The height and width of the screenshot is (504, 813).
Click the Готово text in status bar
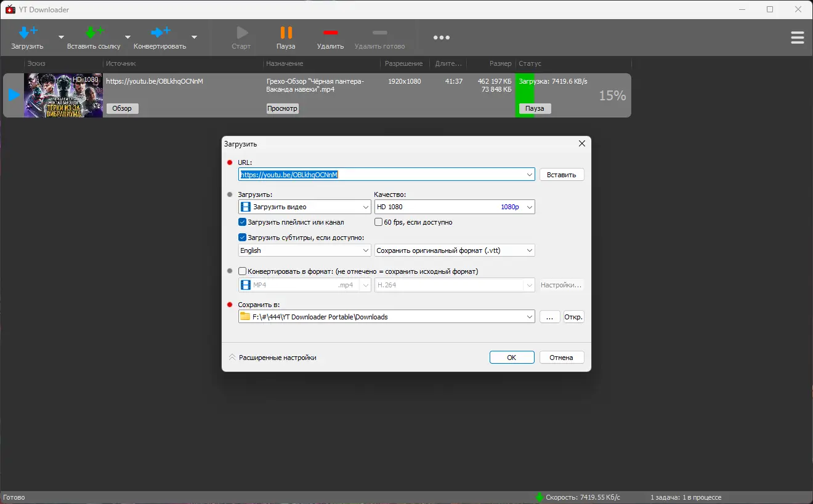click(x=14, y=497)
